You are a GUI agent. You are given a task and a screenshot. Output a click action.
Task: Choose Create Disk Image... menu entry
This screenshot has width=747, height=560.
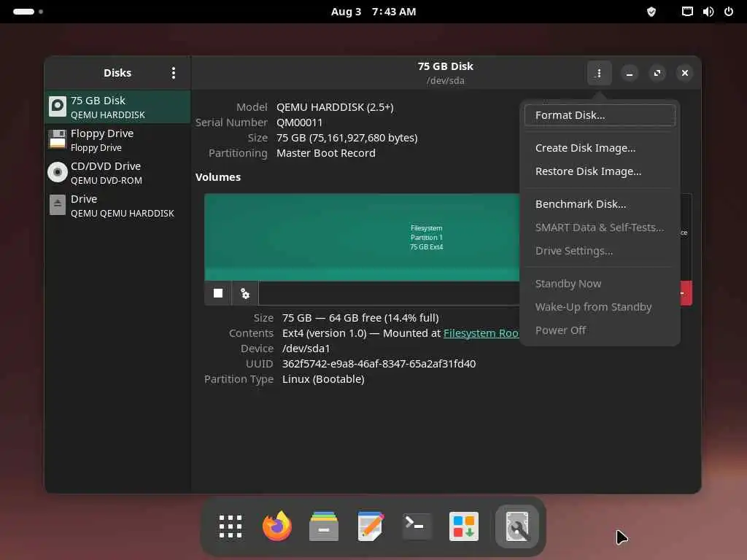pos(600,148)
